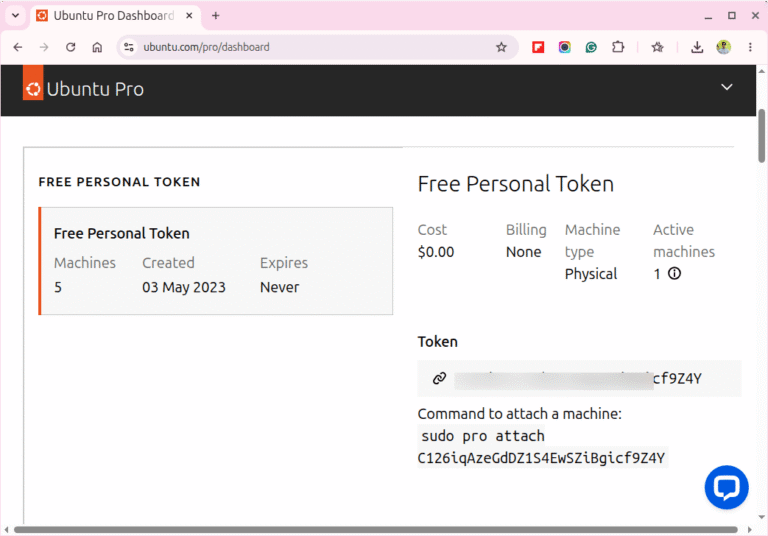Open the browser downloads icon
The width and height of the screenshot is (768, 536).
point(697,47)
